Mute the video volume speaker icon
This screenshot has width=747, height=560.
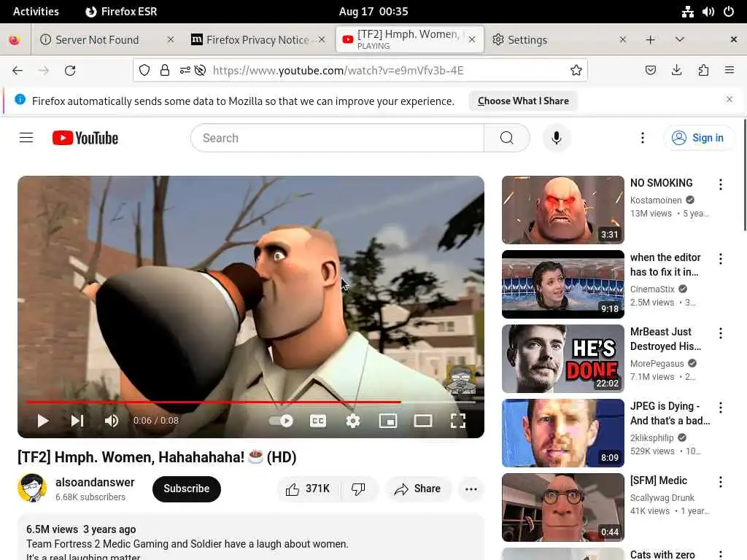point(112,421)
